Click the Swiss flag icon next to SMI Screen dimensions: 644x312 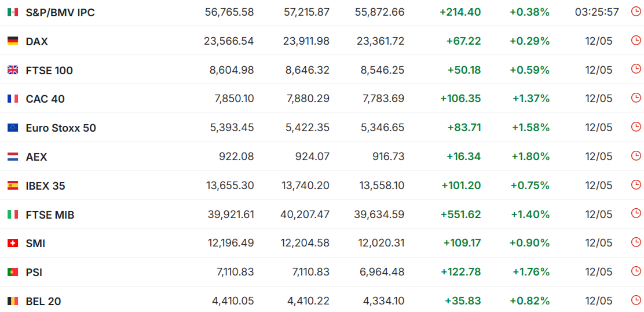pyautogui.click(x=13, y=244)
